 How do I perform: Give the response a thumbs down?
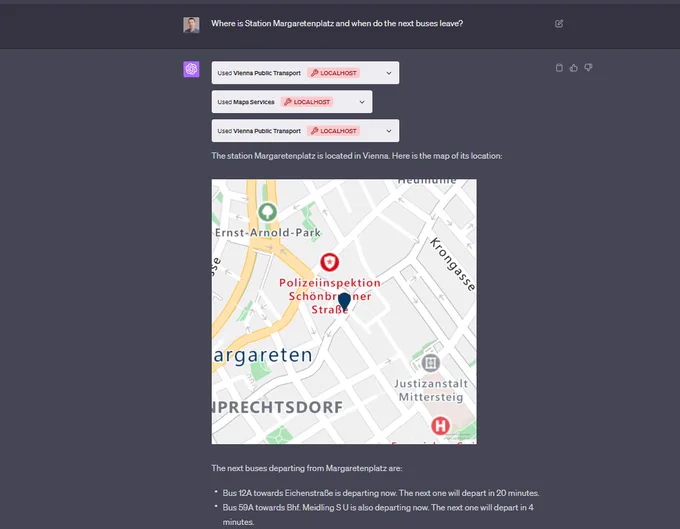[x=588, y=68]
